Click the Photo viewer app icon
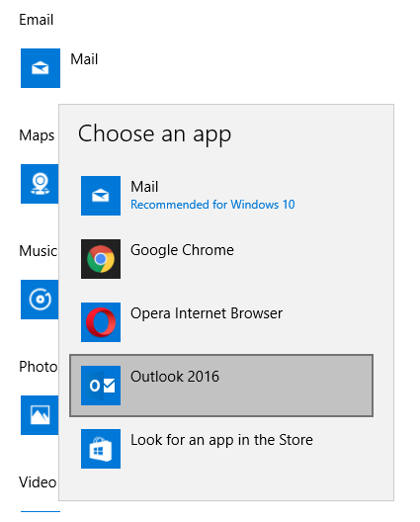 pyautogui.click(x=40, y=415)
